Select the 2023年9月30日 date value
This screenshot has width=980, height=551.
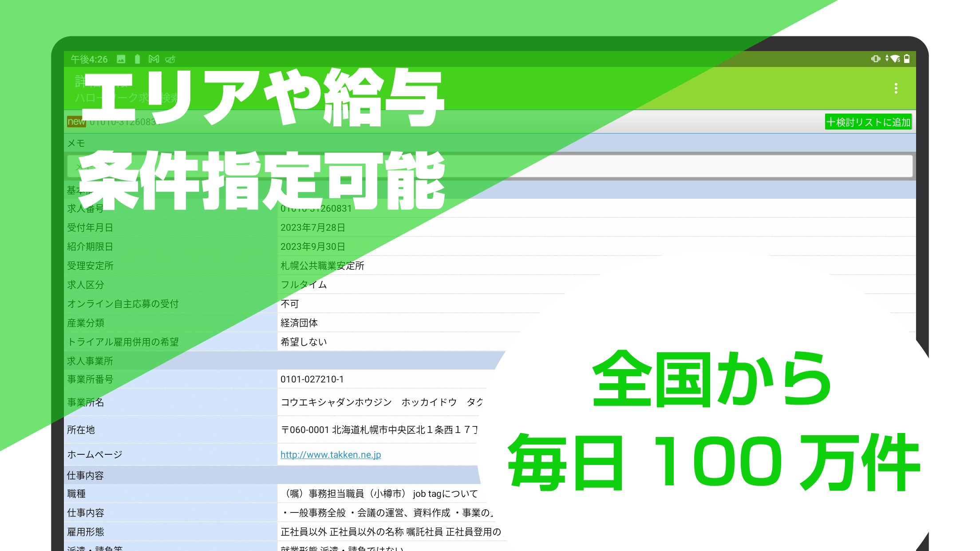(312, 247)
